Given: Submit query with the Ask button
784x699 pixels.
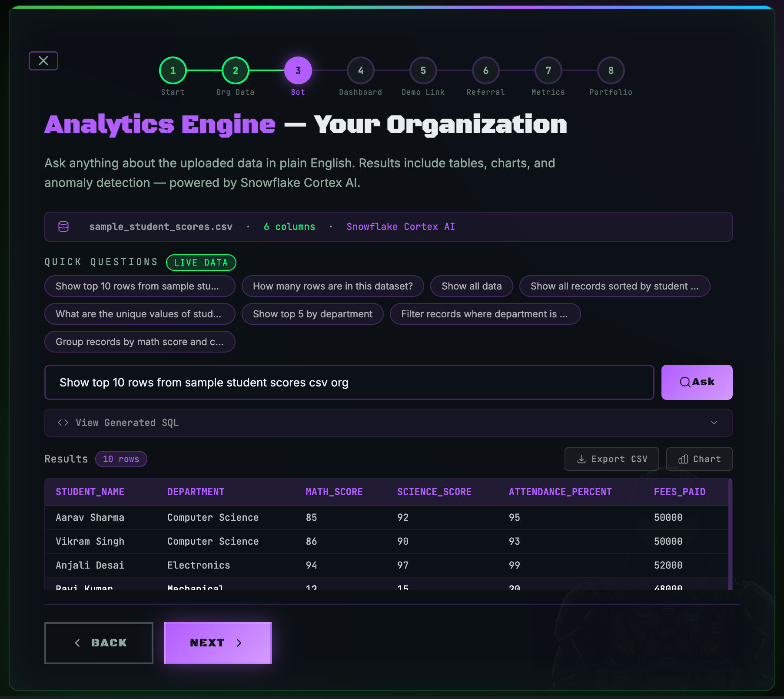Looking at the screenshot, I should click(697, 383).
